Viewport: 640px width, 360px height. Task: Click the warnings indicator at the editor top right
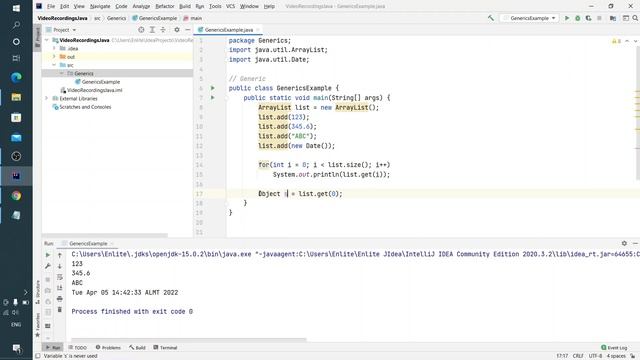[x=616, y=41]
